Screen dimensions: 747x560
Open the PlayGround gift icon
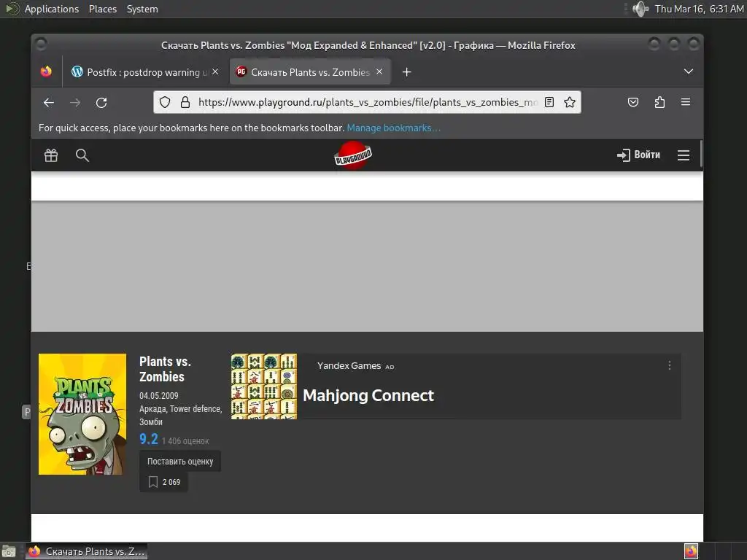coord(51,155)
